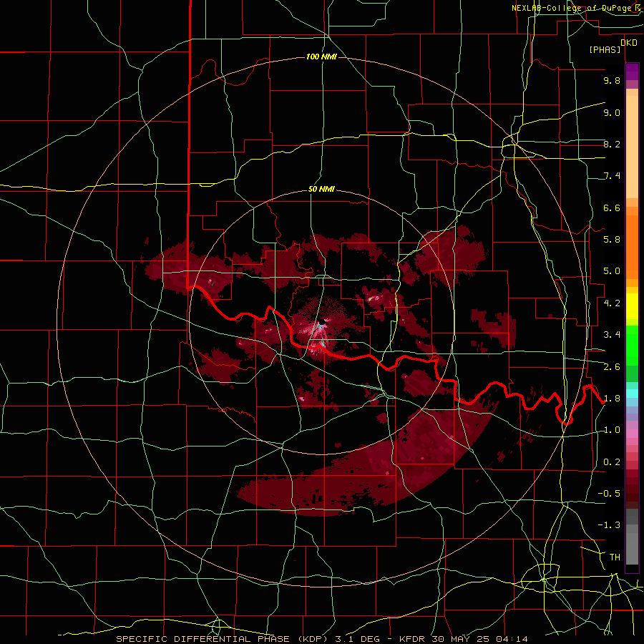The image size is (644, 644).
Task: Click the 8.2 color scale value
Action: [x=612, y=144]
